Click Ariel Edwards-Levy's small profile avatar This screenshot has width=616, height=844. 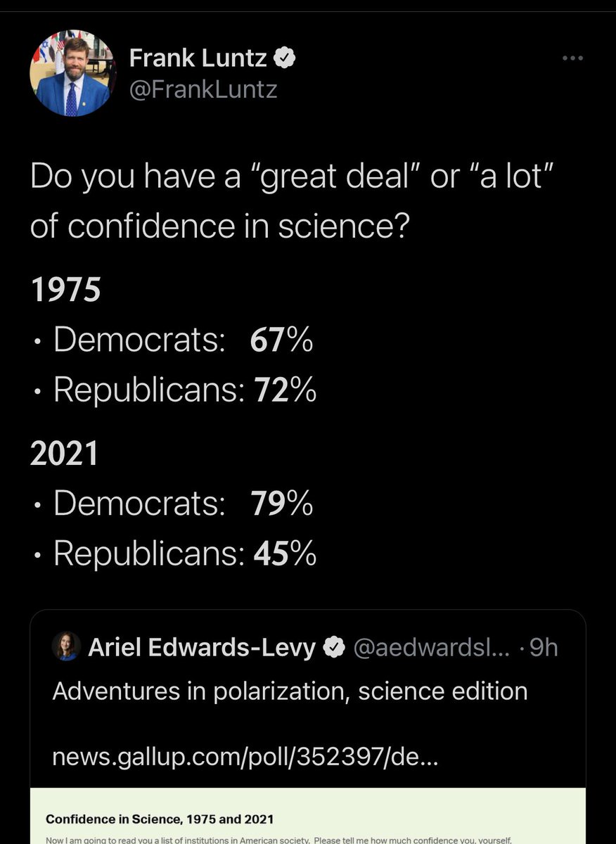[x=67, y=648]
